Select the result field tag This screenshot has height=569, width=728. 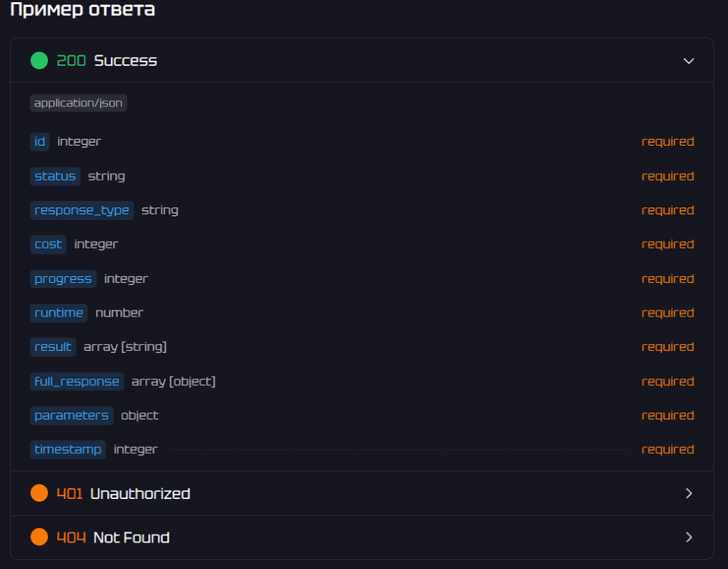(x=53, y=347)
